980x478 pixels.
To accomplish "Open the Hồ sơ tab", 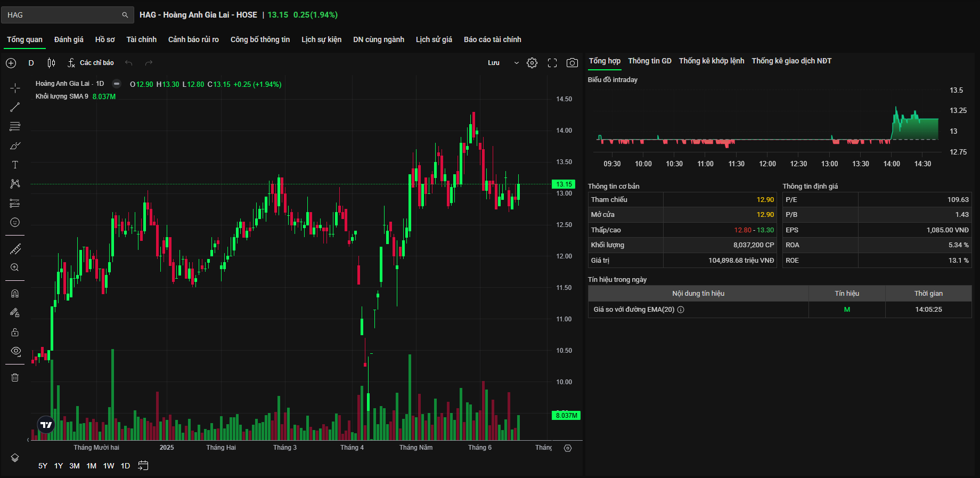I will (105, 39).
